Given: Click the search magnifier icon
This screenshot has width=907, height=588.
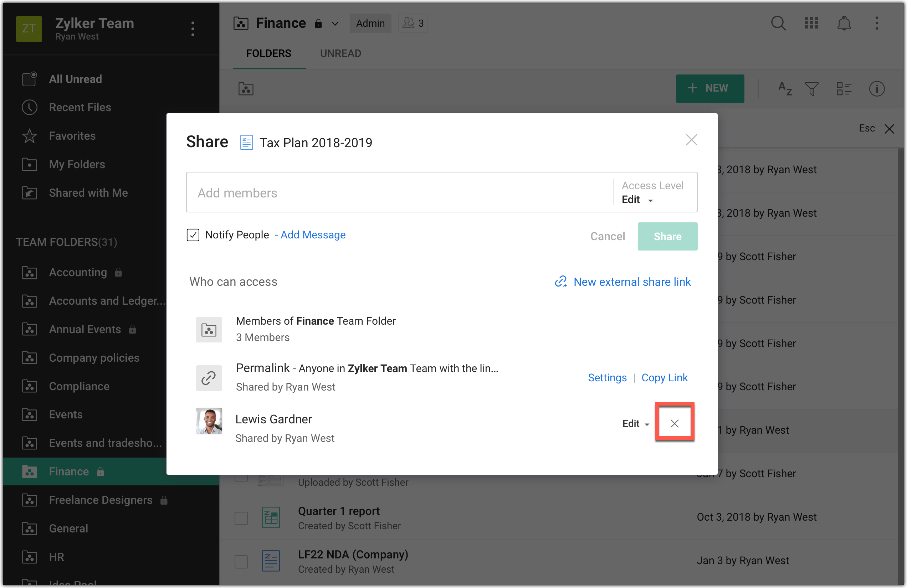Looking at the screenshot, I should [x=778, y=23].
